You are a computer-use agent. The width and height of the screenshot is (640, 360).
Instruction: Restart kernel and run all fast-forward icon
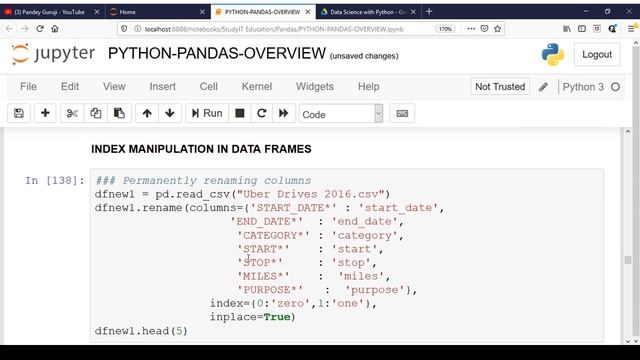click(x=283, y=113)
